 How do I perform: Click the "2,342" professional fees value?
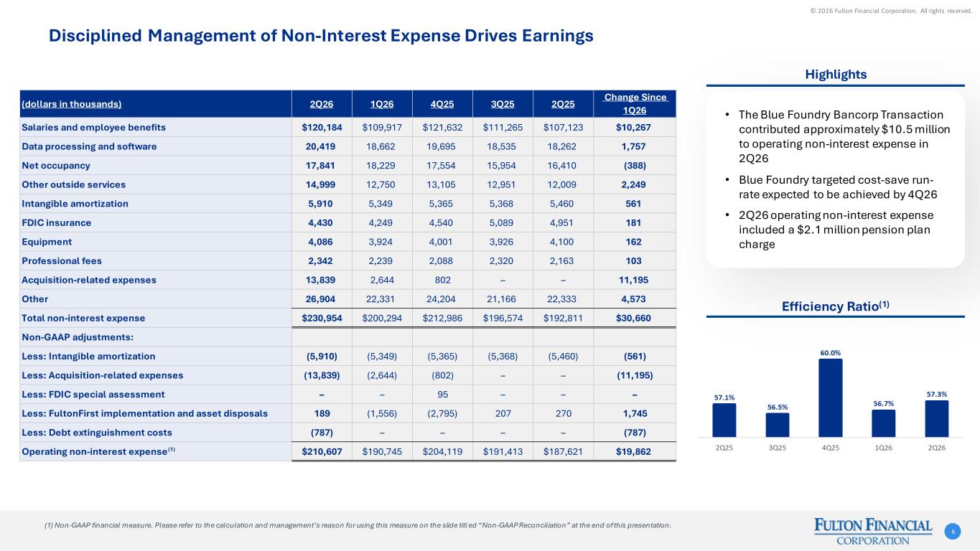321,260
